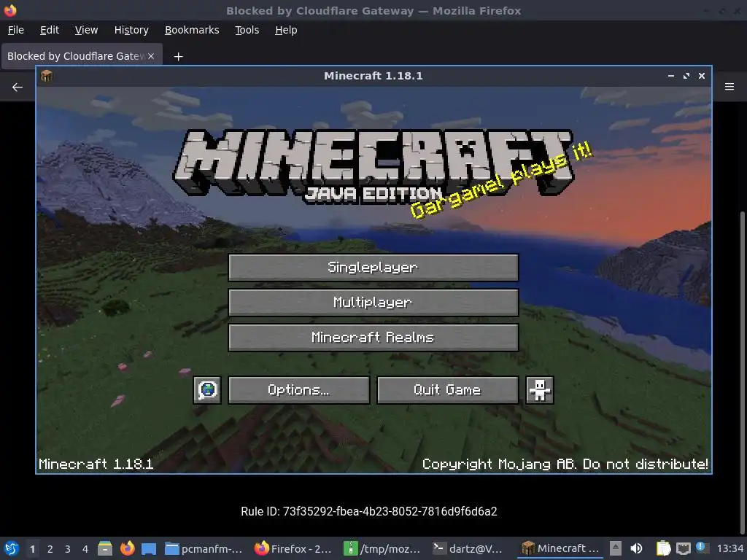Switch to the /tmp/moz archive taskbar entry
Viewport: 747px width, 560px height.
[x=382, y=548]
